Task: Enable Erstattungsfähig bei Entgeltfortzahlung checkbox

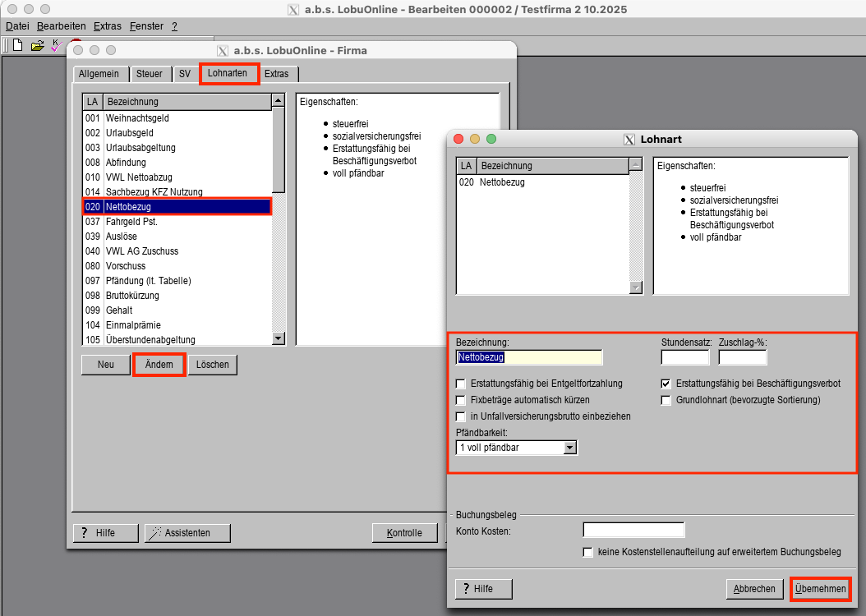Action: (x=461, y=384)
